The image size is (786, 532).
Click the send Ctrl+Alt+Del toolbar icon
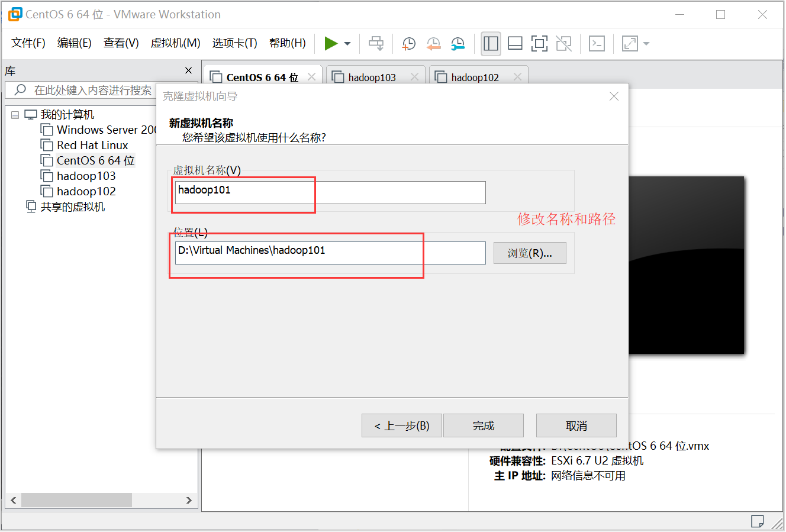click(376, 43)
